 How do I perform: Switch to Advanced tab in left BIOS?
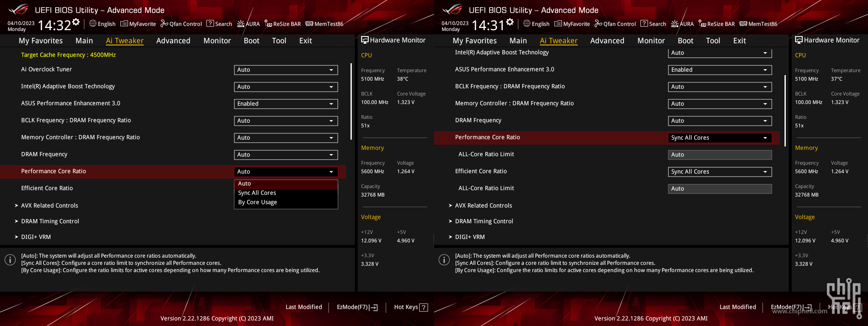(173, 41)
